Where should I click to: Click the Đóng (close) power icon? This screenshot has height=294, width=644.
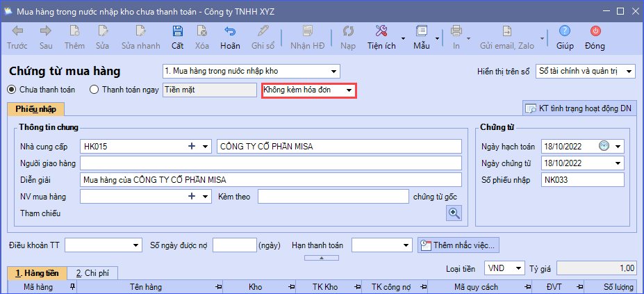click(595, 31)
